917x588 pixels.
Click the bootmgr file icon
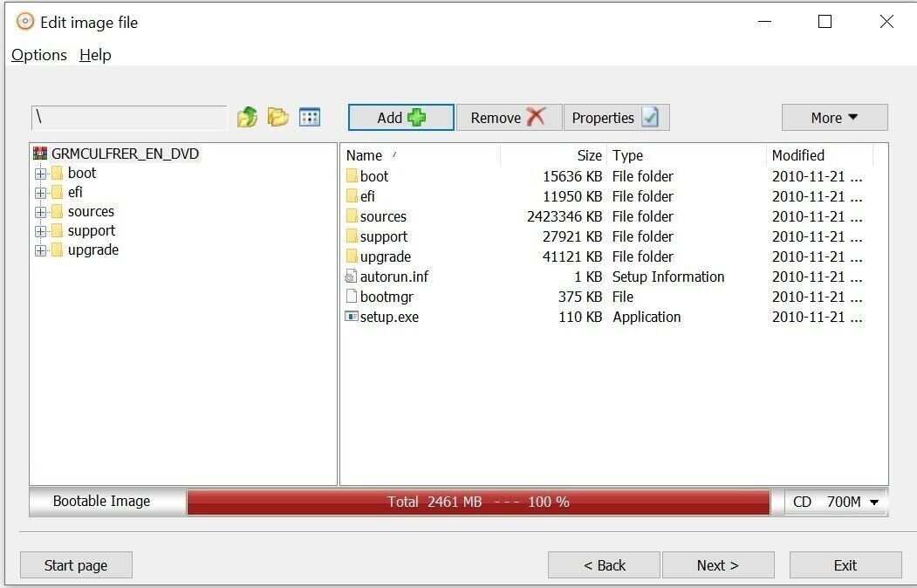click(350, 297)
